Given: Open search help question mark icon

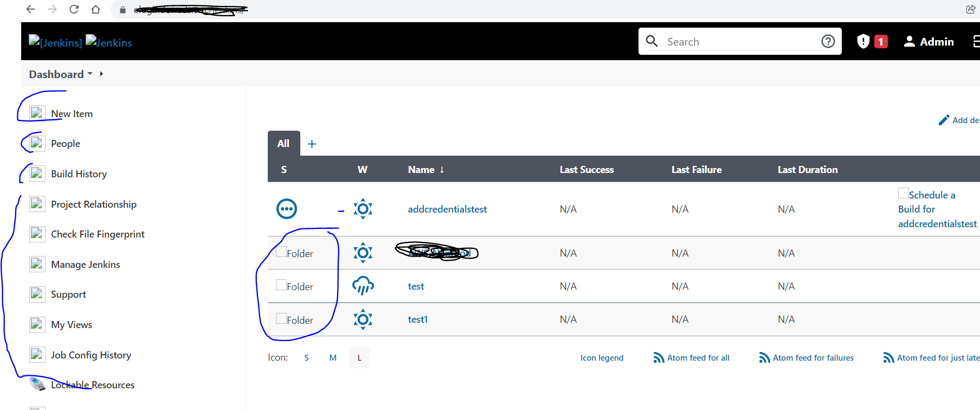Looking at the screenshot, I should (x=828, y=41).
